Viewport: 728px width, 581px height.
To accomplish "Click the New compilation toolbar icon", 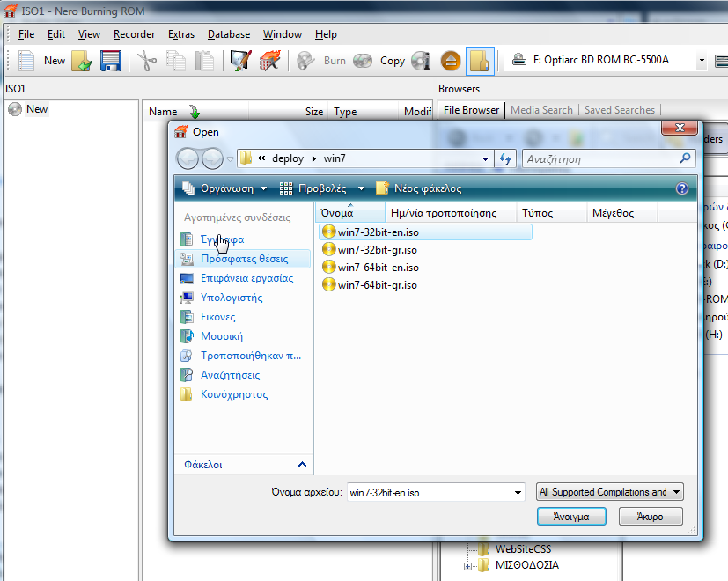I will (26, 61).
